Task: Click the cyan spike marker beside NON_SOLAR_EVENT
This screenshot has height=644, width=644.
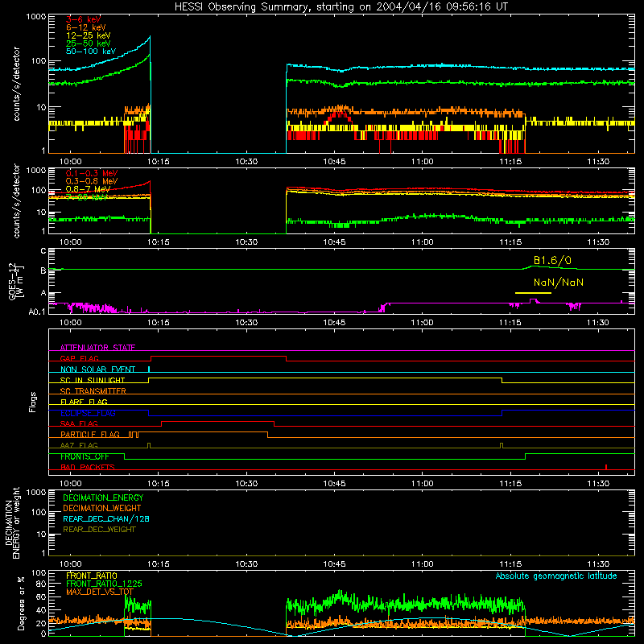Action: (x=149, y=369)
